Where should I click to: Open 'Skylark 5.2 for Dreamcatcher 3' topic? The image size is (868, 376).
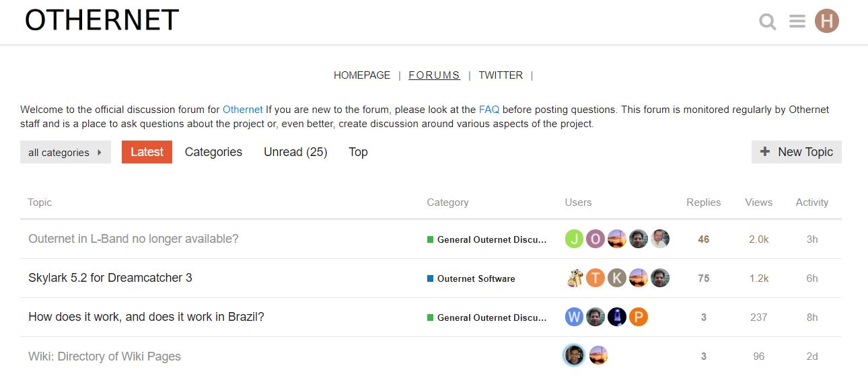point(110,278)
